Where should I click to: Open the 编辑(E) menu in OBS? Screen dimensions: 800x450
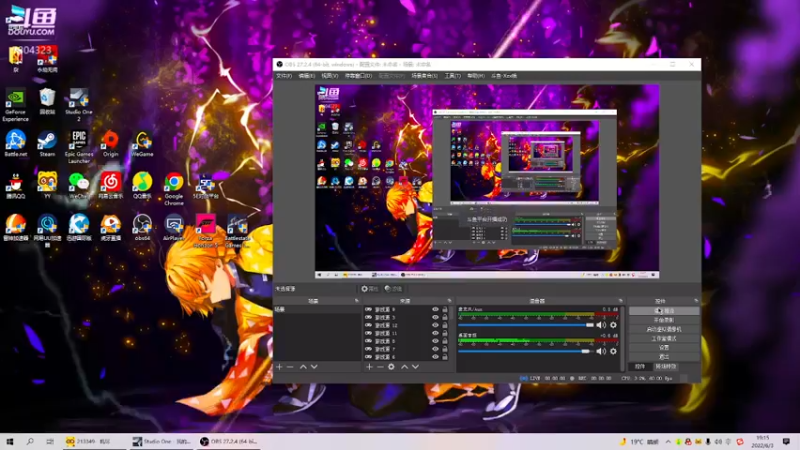307,76
